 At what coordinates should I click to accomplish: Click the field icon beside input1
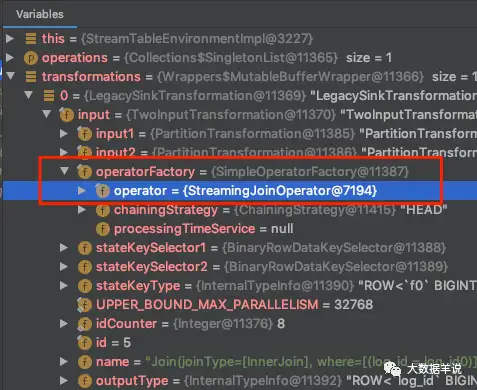(84, 134)
